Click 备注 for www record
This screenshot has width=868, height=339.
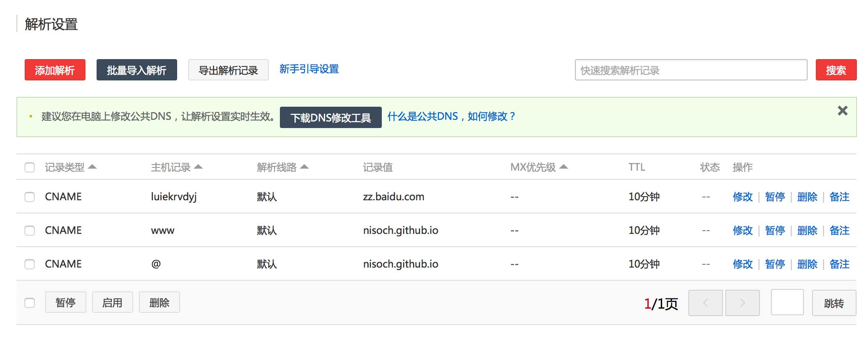[840, 231]
